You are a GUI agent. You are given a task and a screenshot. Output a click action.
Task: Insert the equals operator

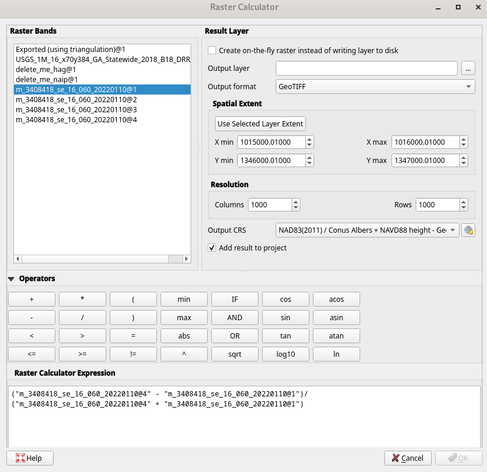[x=133, y=336]
